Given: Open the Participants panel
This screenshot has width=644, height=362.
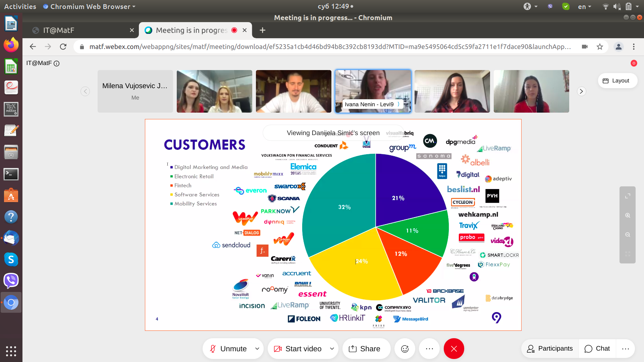Looking at the screenshot, I should tap(550, 349).
